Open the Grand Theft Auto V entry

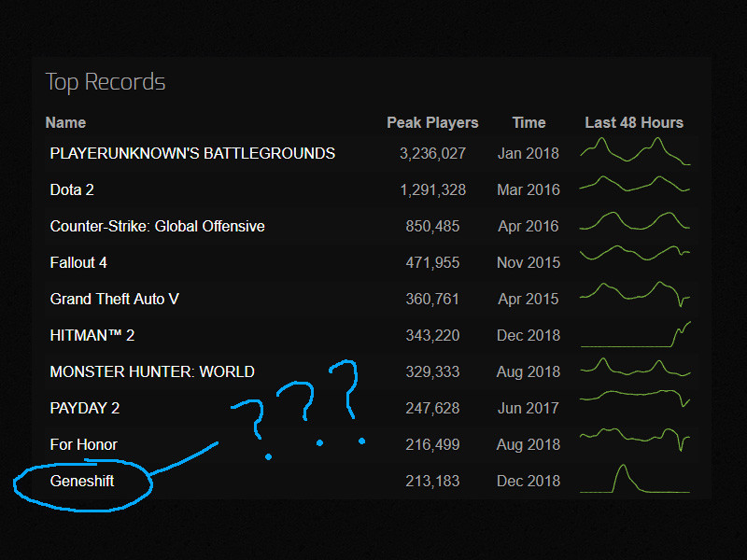114,299
